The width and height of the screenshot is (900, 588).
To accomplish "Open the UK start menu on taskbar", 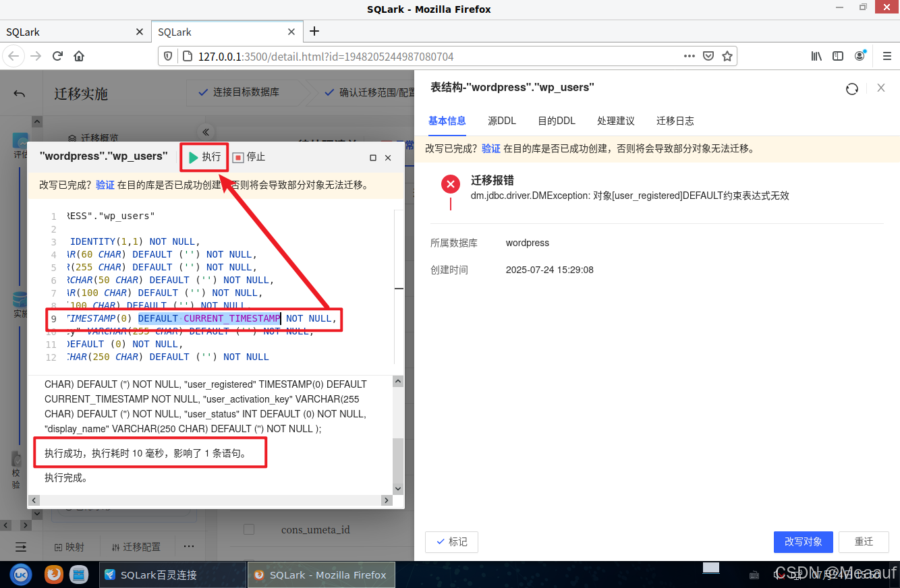I will coord(21,575).
